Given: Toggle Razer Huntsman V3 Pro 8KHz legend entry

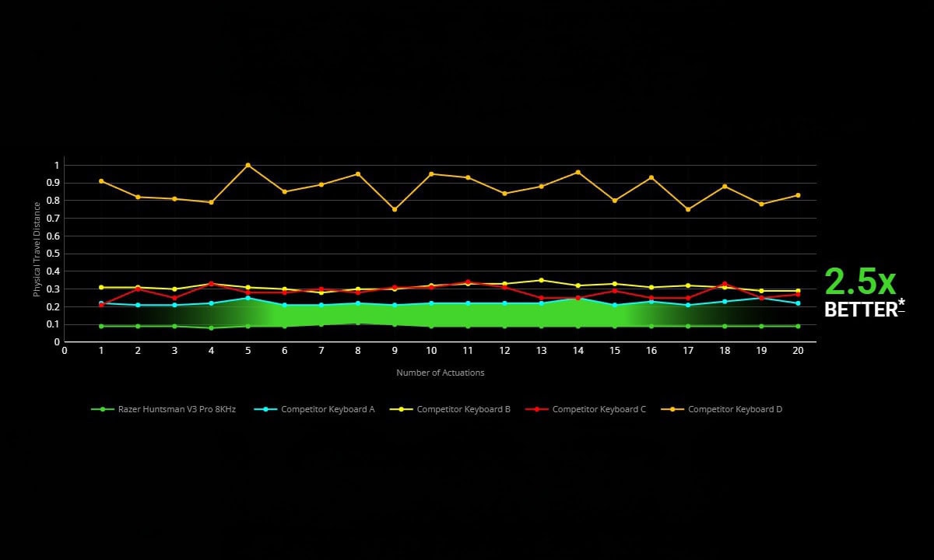Looking at the screenshot, I should tap(163, 409).
